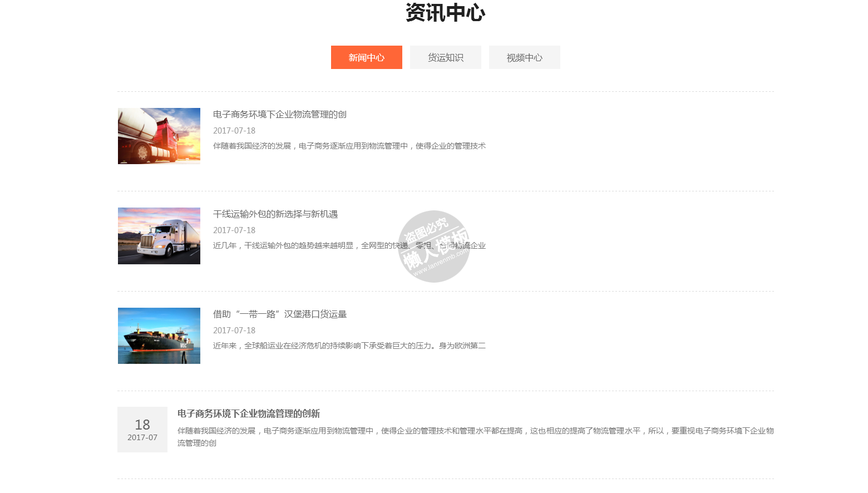Click the summary text beside the tanker truck
868x493 pixels.
point(349,146)
